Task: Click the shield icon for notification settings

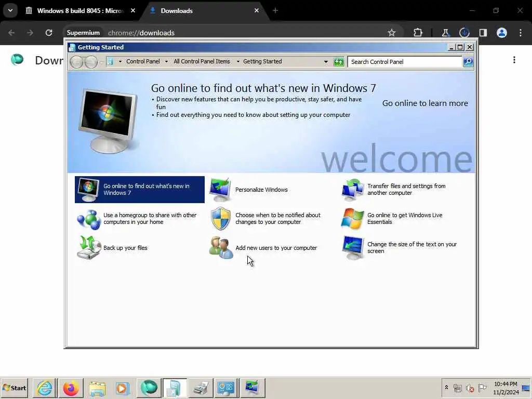Action: [x=220, y=219]
